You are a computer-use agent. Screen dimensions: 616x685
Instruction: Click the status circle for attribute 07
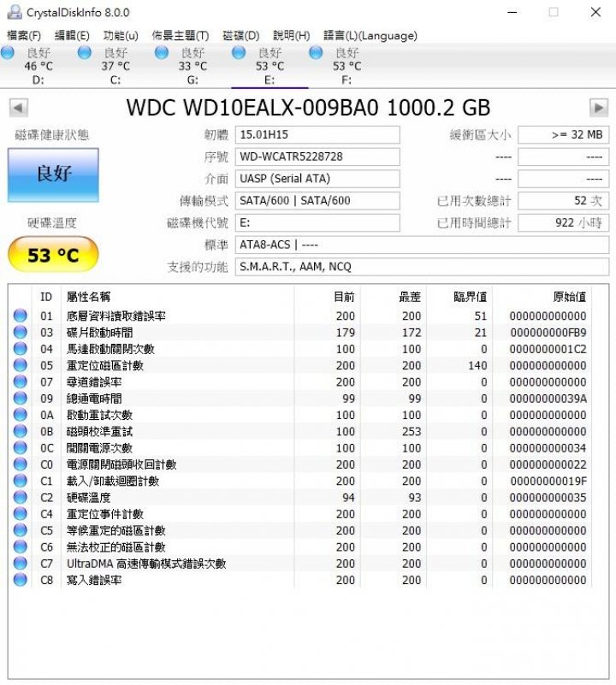[21, 381]
